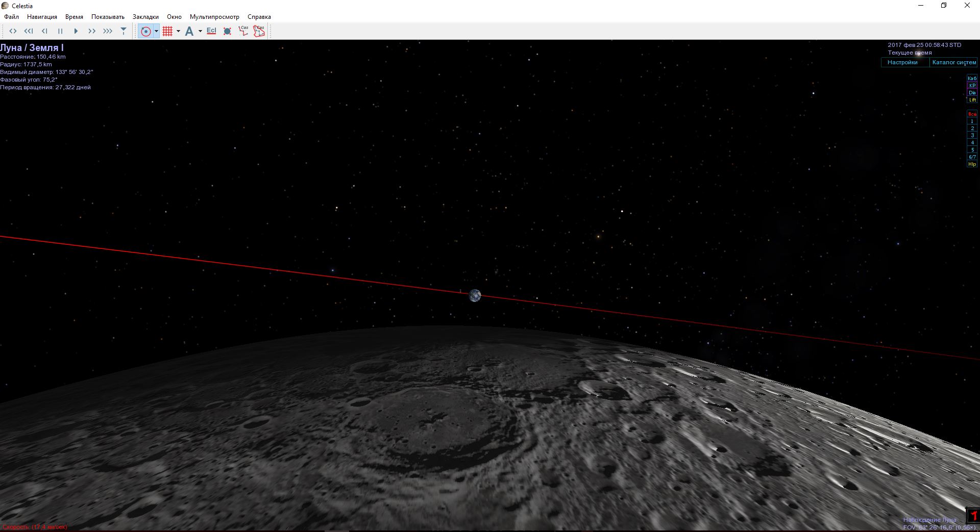Click the Наблюдение Луна status text
The image size is (980, 532).
click(929, 520)
